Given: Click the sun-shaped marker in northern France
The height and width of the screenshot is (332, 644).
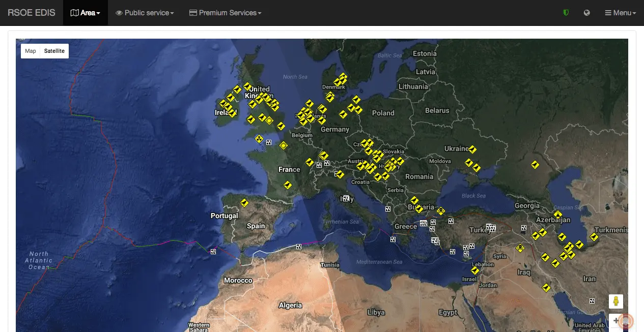Looking at the screenshot, I should [x=284, y=146].
